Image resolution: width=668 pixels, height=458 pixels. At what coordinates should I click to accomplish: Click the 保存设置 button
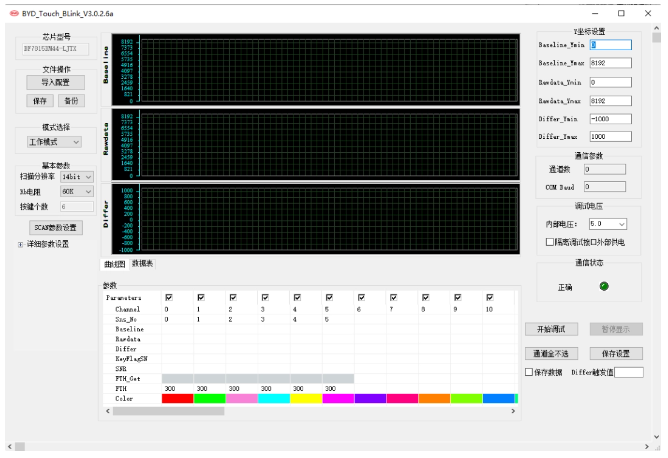615,353
